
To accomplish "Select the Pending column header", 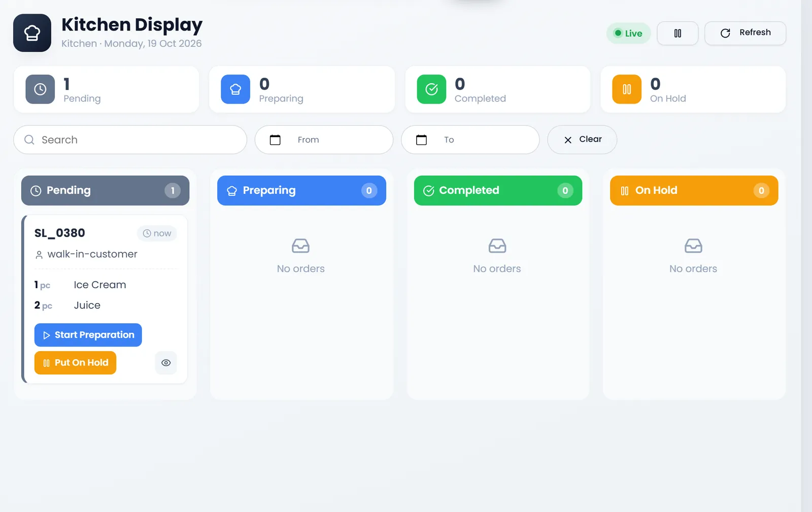I will [x=105, y=191].
